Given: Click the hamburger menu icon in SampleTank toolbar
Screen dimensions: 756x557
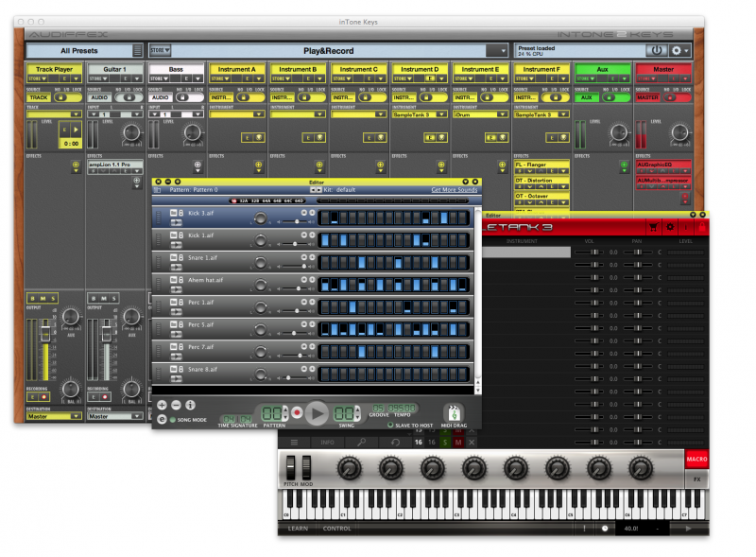Looking at the screenshot, I should tap(294, 442).
